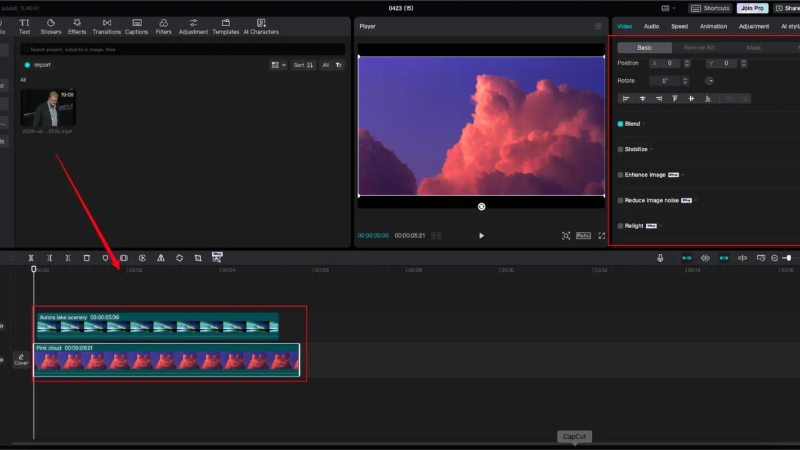Click the Import button
Image resolution: width=800 pixels, height=450 pixels.
pyautogui.click(x=38, y=65)
